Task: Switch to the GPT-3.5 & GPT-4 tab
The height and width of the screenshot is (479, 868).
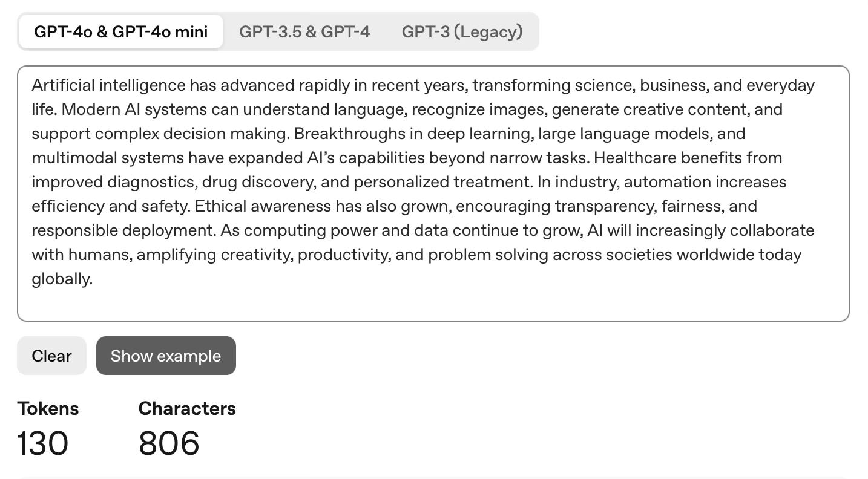Action: coord(304,31)
